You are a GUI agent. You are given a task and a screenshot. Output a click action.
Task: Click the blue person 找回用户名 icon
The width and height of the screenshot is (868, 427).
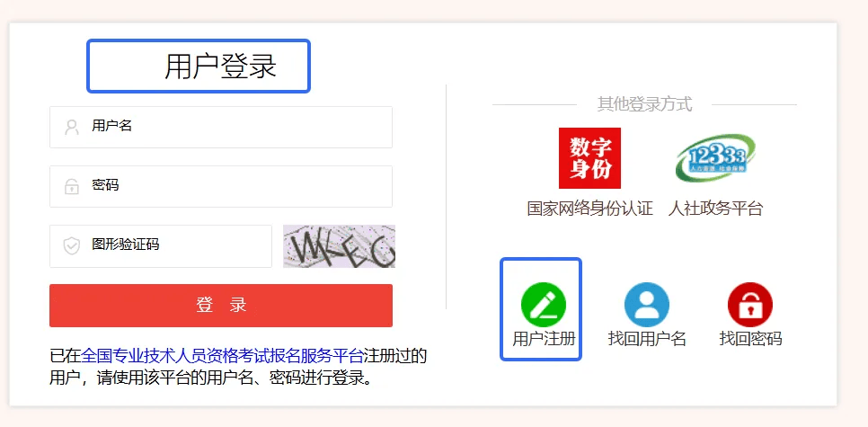tap(647, 305)
